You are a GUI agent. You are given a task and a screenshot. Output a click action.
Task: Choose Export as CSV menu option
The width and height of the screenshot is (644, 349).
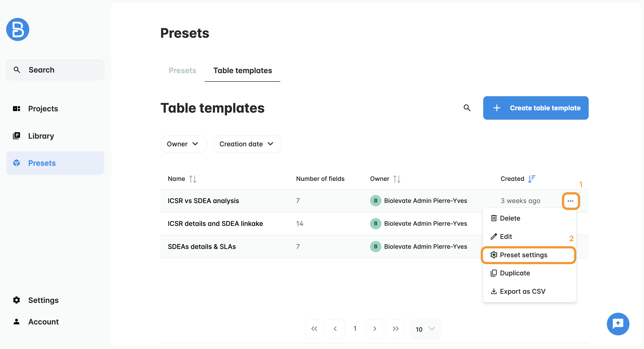tap(522, 291)
